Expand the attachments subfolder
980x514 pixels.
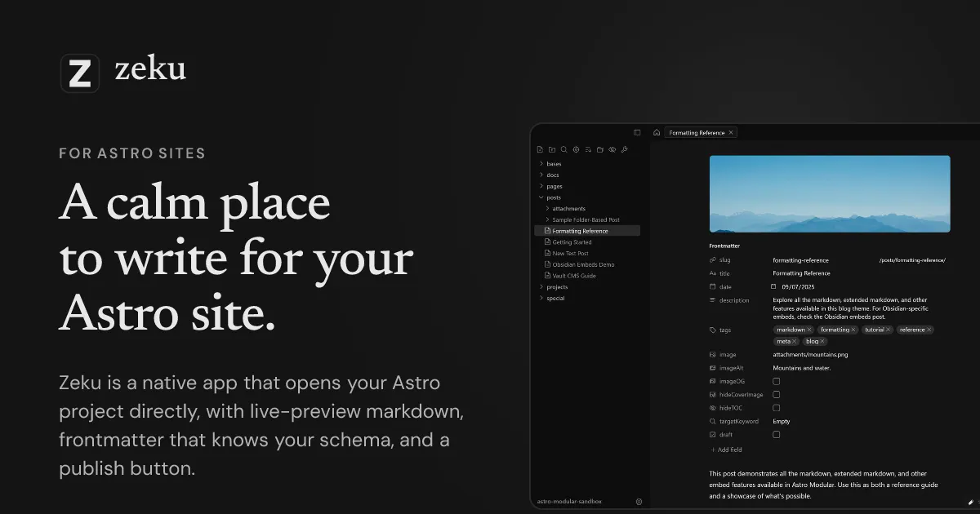click(x=547, y=208)
